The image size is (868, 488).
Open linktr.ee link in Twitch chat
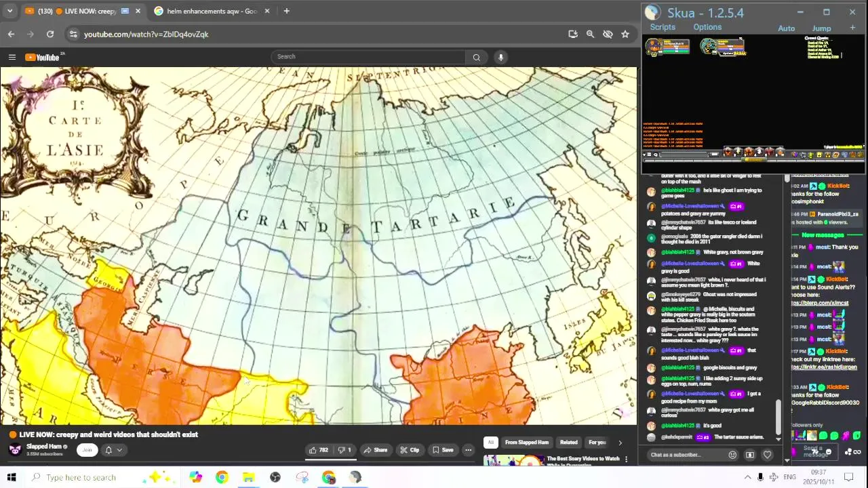pyautogui.click(x=823, y=367)
